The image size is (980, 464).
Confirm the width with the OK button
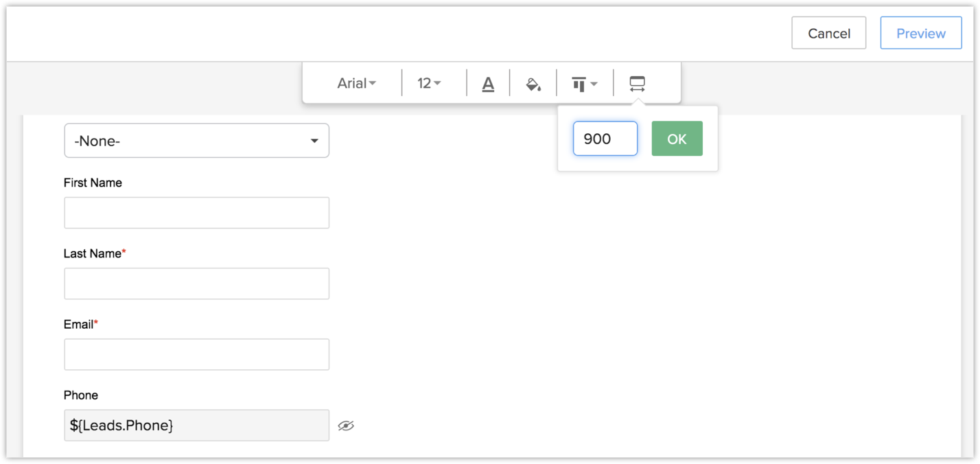[677, 139]
